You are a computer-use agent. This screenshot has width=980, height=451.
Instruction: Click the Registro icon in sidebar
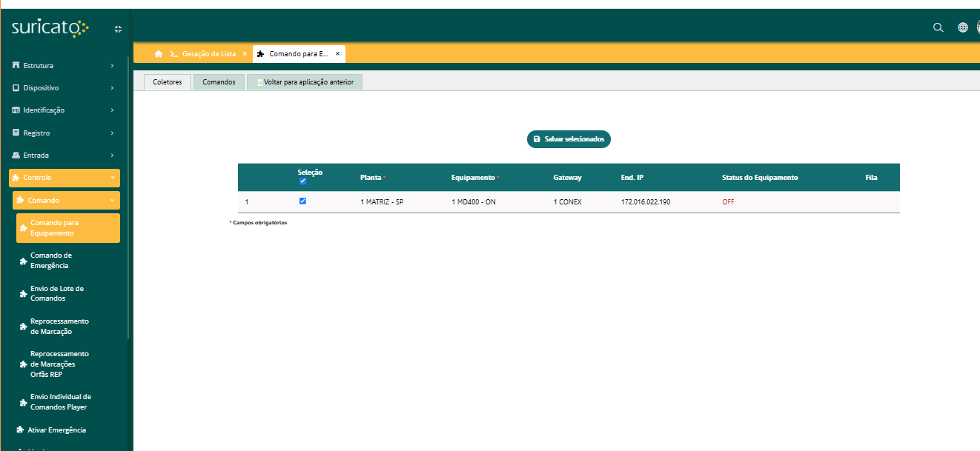16,133
